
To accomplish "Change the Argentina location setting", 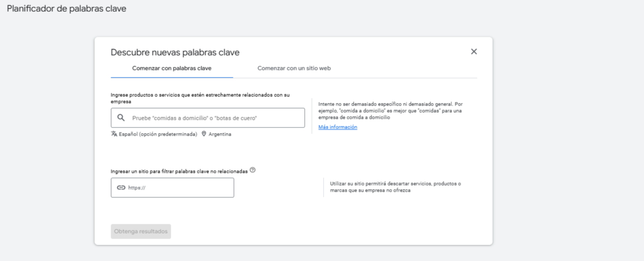I will coord(220,135).
